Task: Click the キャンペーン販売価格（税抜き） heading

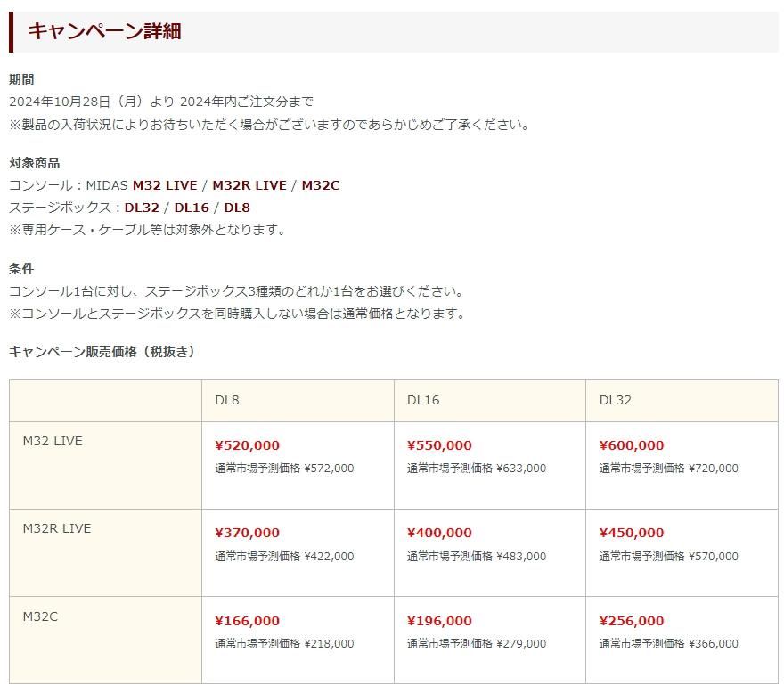Action: point(102,352)
